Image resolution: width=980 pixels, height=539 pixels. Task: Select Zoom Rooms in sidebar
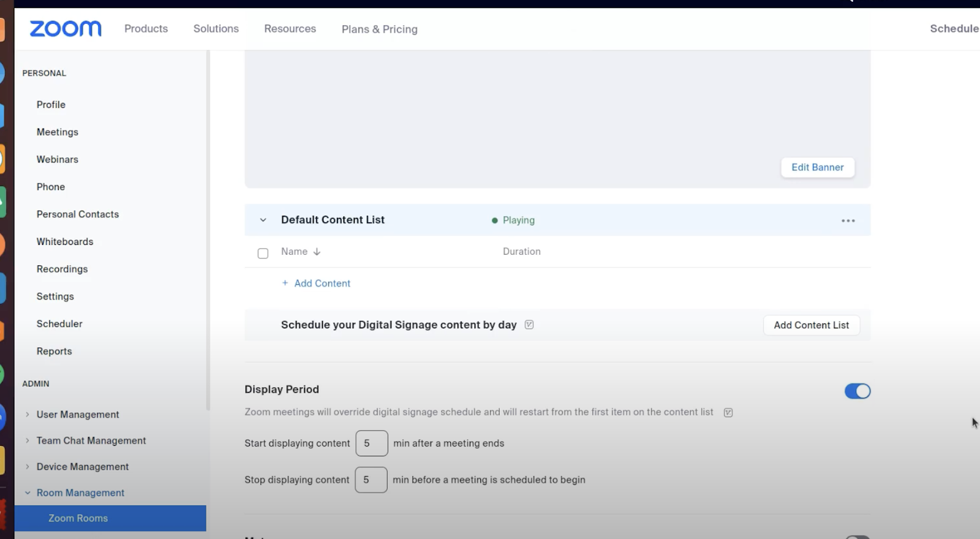110,518
